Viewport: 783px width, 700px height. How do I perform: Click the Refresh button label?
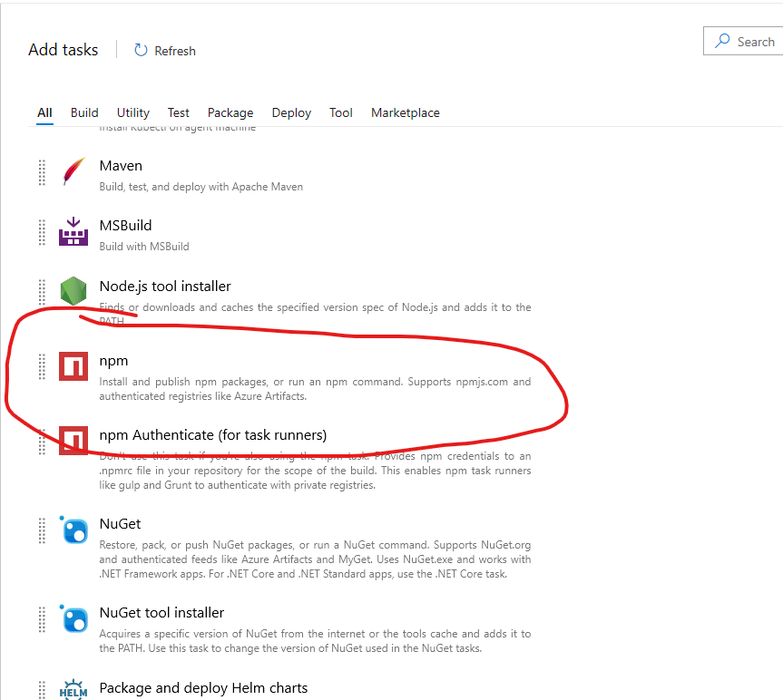tap(175, 51)
